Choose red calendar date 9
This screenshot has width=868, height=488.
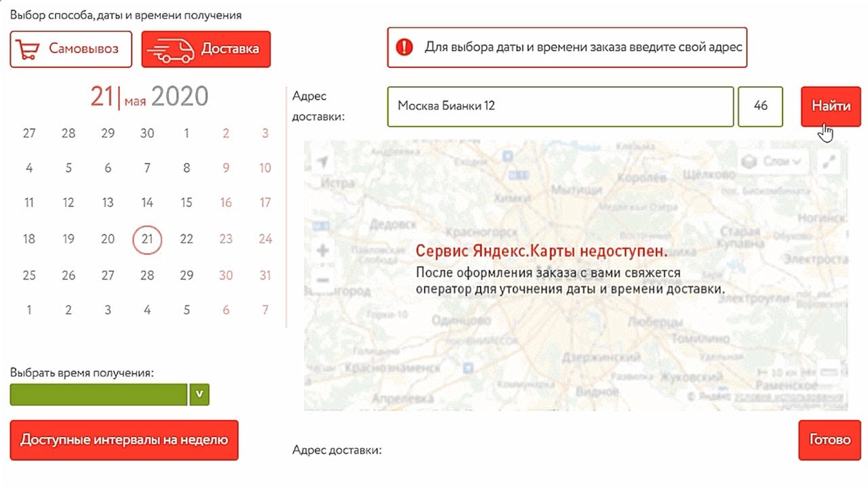click(226, 168)
